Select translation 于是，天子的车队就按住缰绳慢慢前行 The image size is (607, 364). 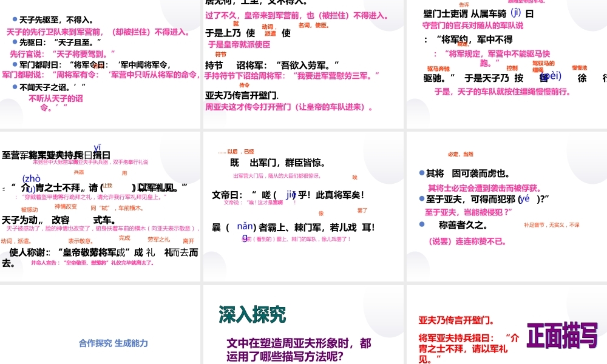502,92
